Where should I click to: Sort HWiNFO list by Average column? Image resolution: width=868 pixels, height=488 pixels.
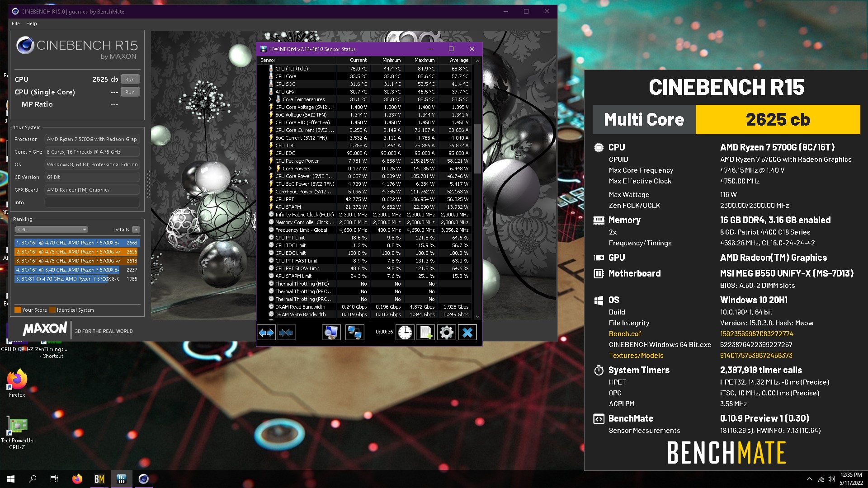point(455,60)
